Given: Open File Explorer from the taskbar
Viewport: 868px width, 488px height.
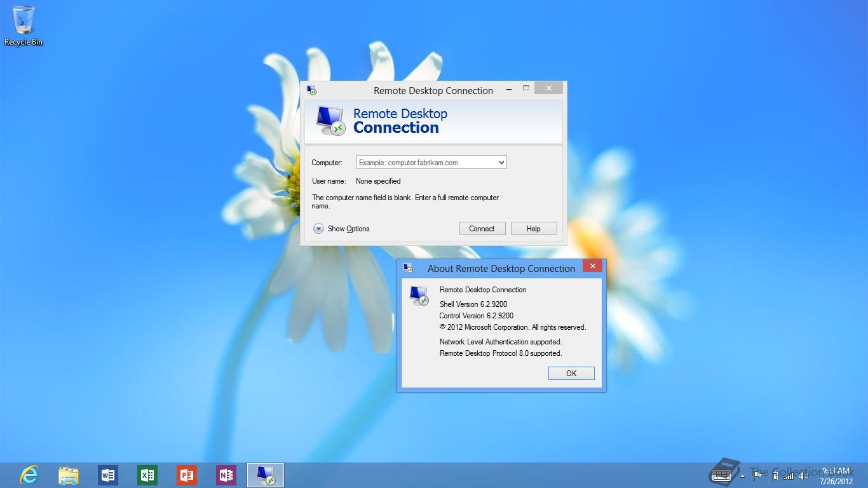Looking at the screenshot, I should coord(69,475).
